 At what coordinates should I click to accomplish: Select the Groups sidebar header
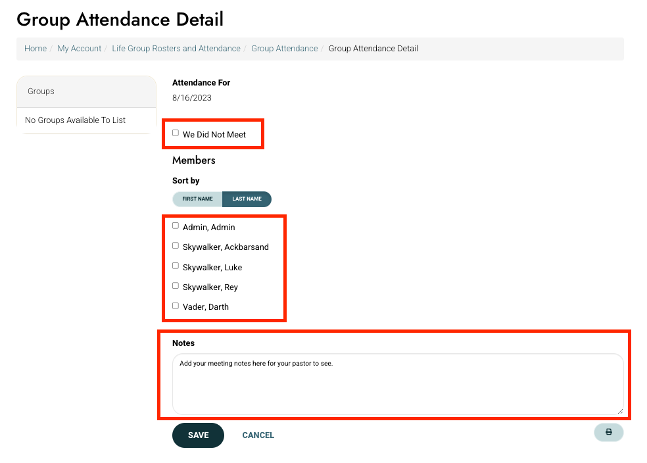pos(86,91)
